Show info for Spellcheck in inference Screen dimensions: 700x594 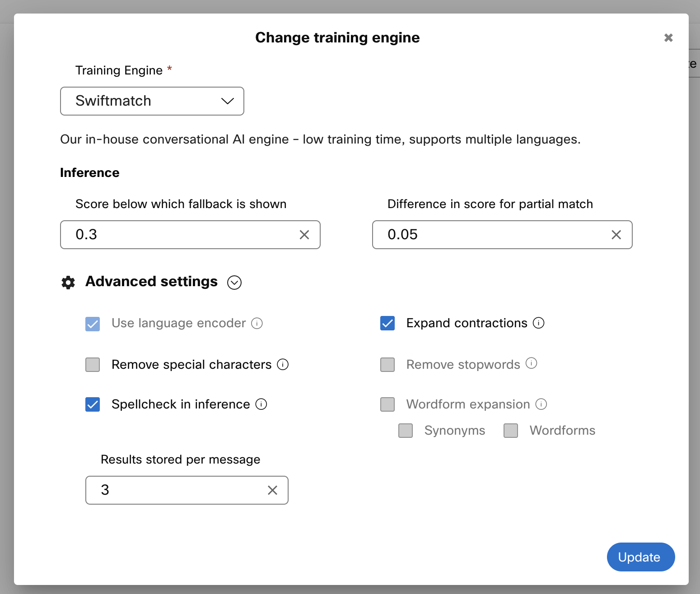[261, 404]
